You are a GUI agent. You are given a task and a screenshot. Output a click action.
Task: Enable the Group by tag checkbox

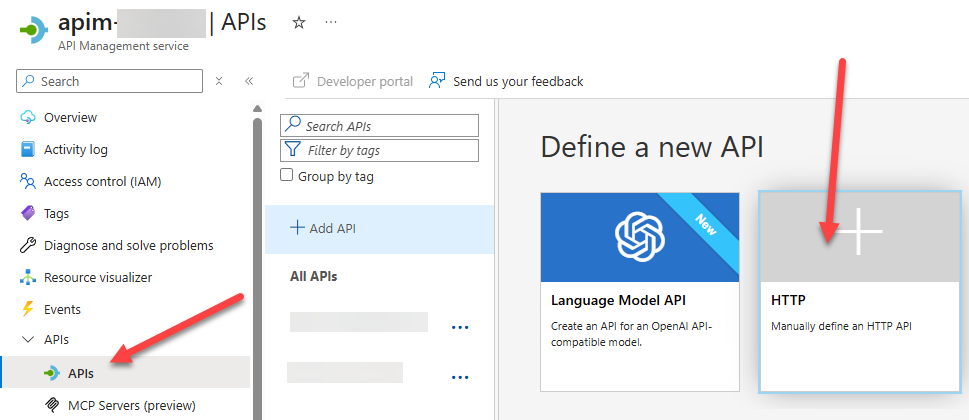(286, 175)
